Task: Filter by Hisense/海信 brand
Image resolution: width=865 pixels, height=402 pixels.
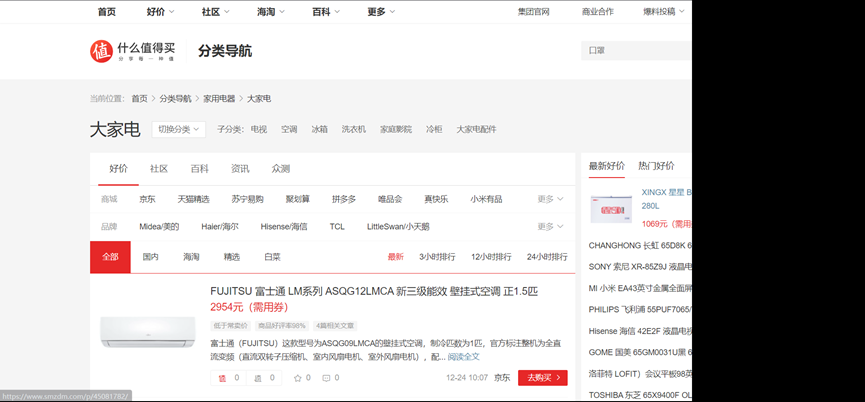Action: 284,226
